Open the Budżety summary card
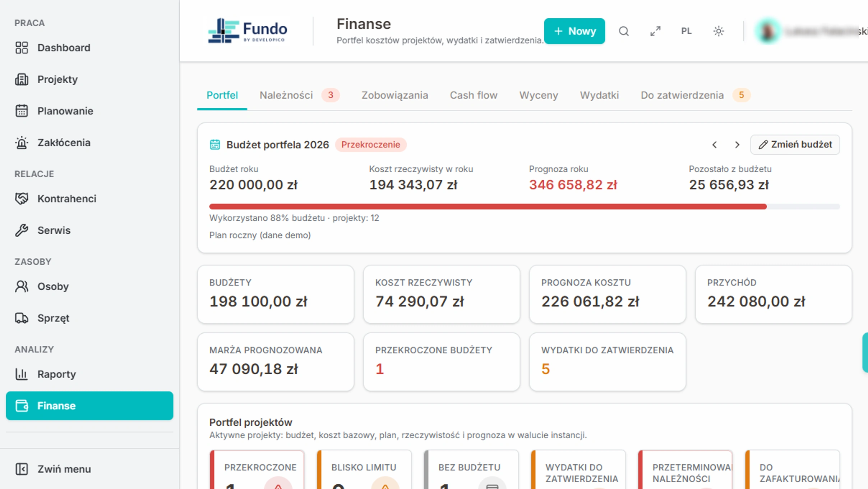 (x=276, y=294)
